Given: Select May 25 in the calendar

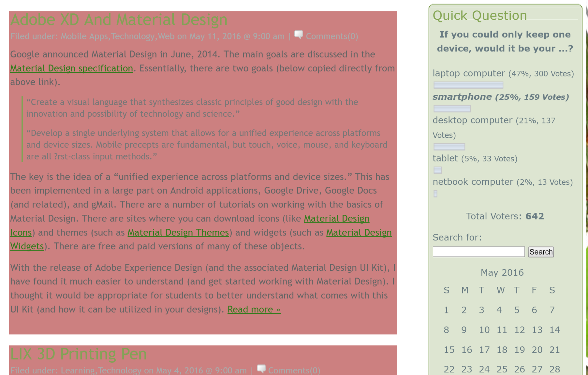Looking at the screenshot, I should pyautogui.click(x=502, y=369).
